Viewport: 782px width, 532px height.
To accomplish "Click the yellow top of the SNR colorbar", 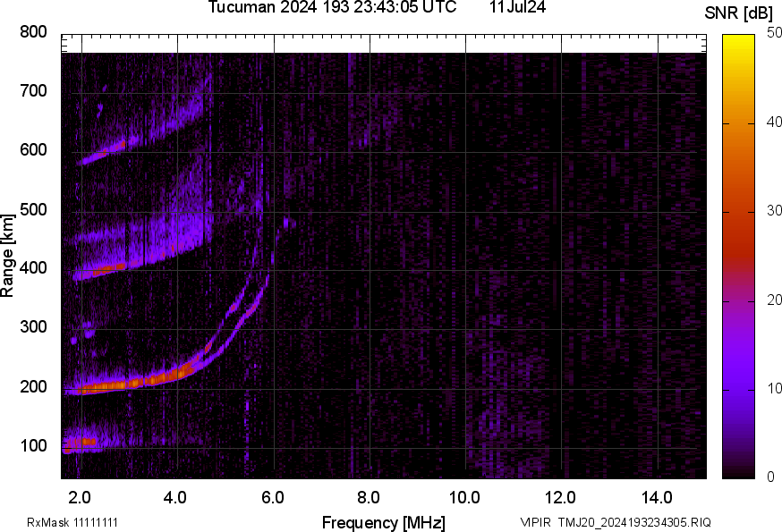I will point(739,38).
